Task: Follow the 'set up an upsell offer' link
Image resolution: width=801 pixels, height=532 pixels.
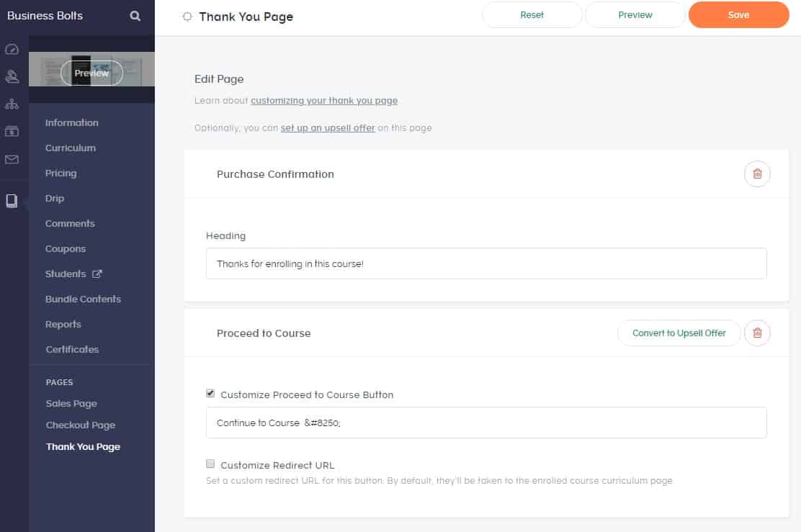Action: click(328, 128)
